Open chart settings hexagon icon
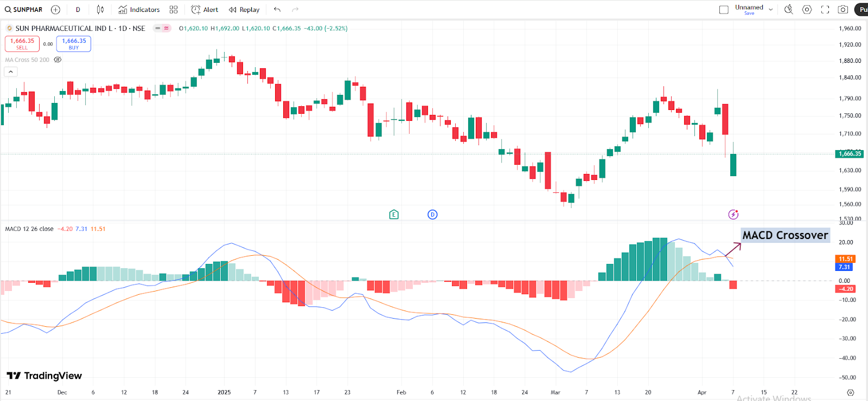This screenshot has width=868, height=401. [807, 10]
